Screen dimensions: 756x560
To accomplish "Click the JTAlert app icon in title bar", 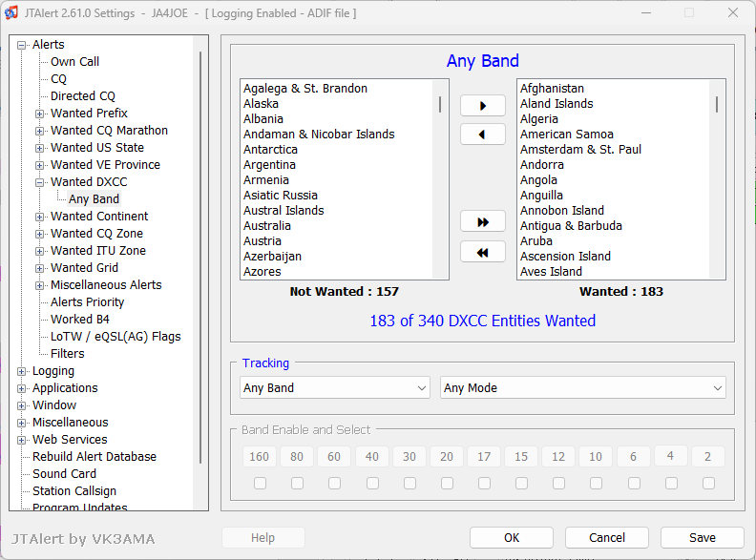I will [11, 12].
